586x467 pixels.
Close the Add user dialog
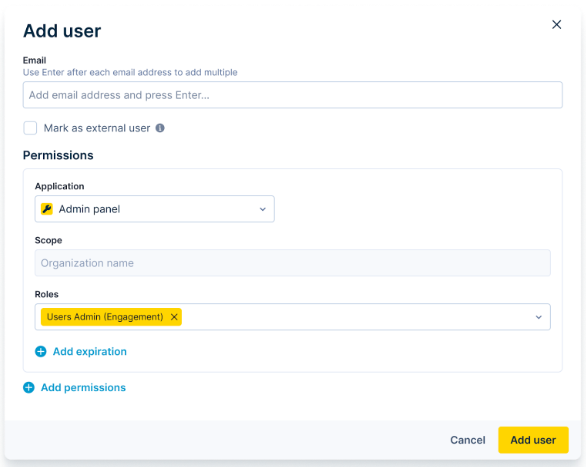tap(556, 25)
